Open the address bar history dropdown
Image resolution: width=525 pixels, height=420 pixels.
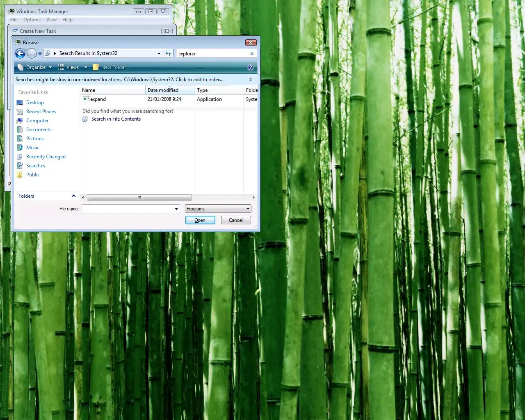[x=159, y=53]
